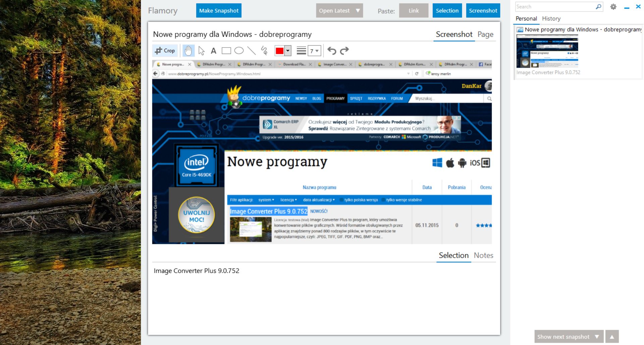Open the "Open Latest" dropdown
644x345 pixels.
pos(339,10)
